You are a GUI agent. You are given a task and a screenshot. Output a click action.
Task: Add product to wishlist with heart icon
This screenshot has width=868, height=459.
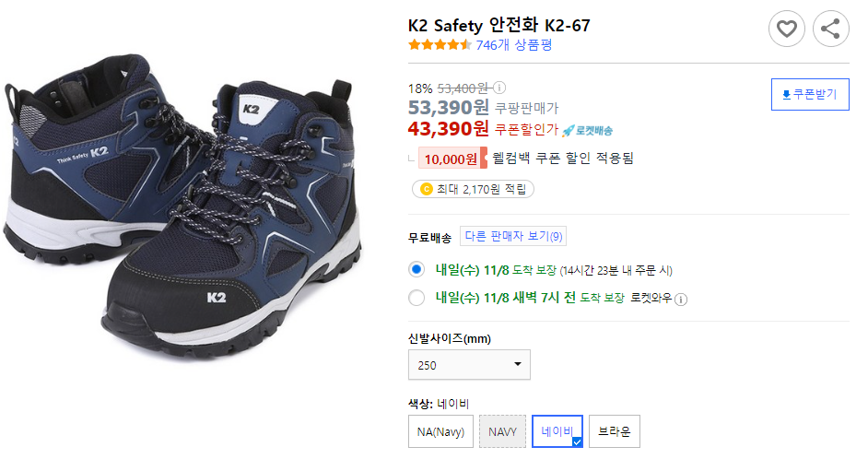pyautogui.click(x=786, y=29)
